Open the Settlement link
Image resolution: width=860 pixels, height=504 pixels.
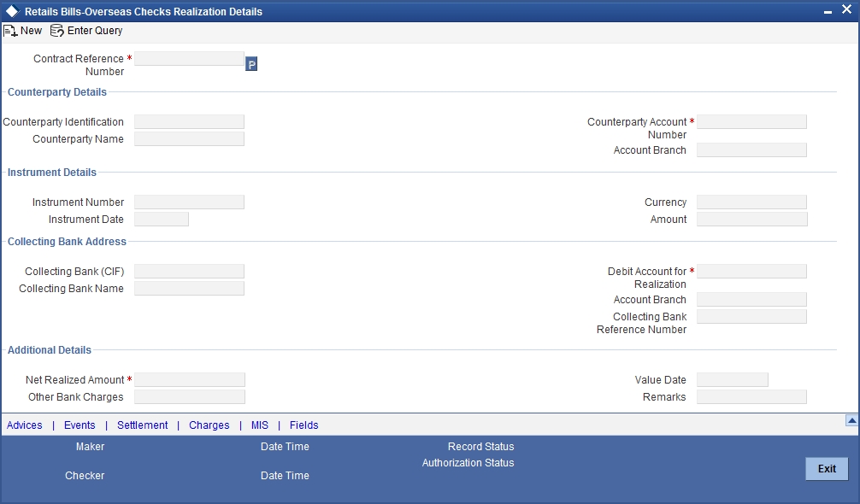point(143,425)
